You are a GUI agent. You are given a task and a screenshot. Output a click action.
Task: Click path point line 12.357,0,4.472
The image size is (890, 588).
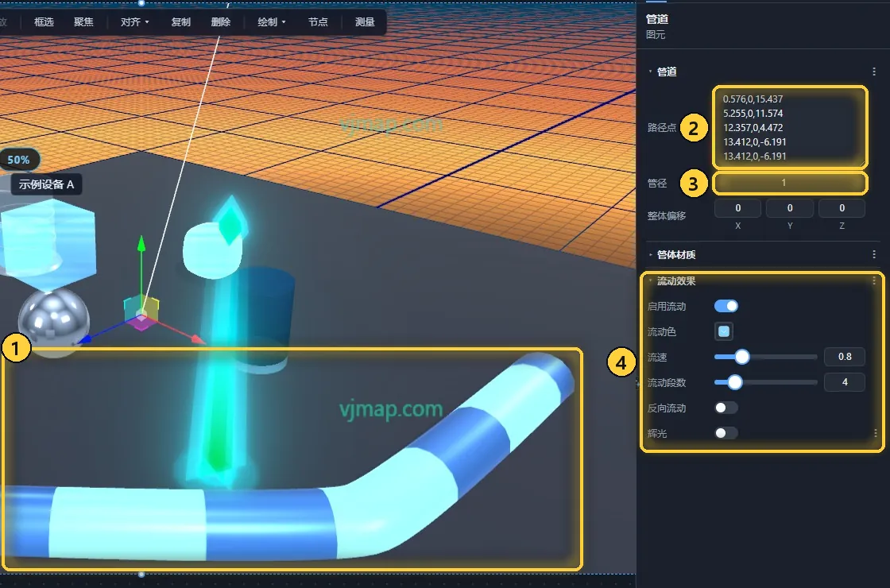753,127
